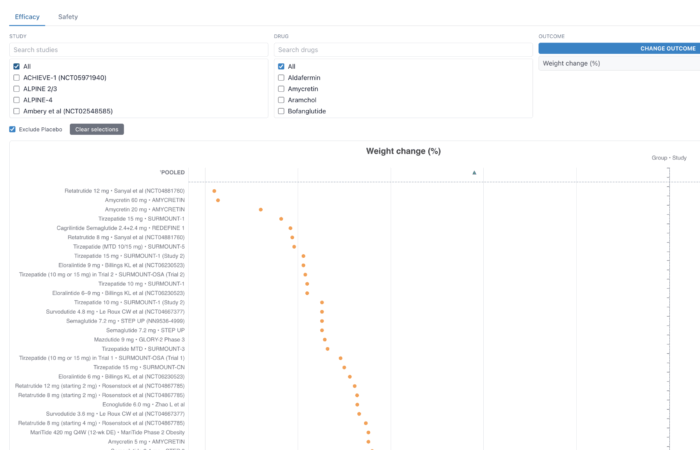The width and height of the screenshot is (700, 450).
Task: Check the Bofanglutide drug option
Action: (x=282, y=110)
